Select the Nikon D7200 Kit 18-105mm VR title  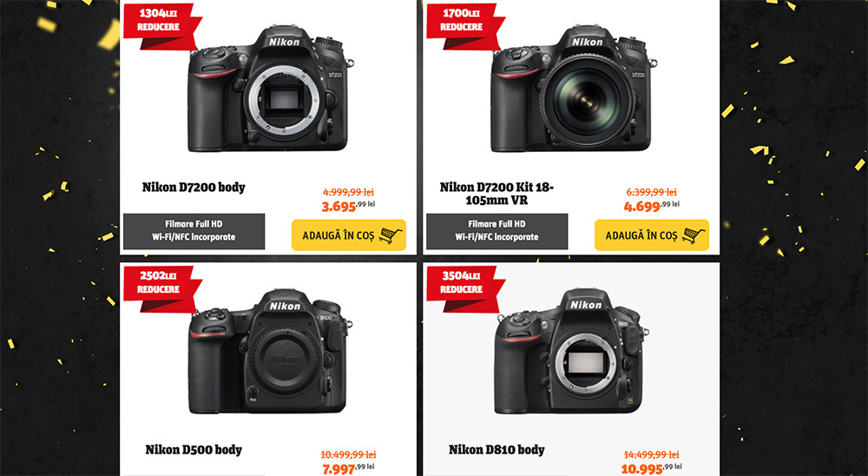coord(496,194)
